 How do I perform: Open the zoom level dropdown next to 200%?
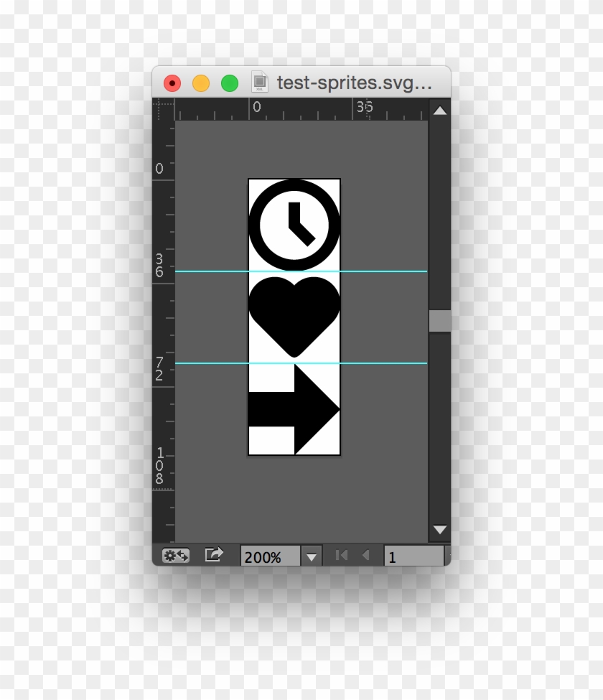[310, 555]
